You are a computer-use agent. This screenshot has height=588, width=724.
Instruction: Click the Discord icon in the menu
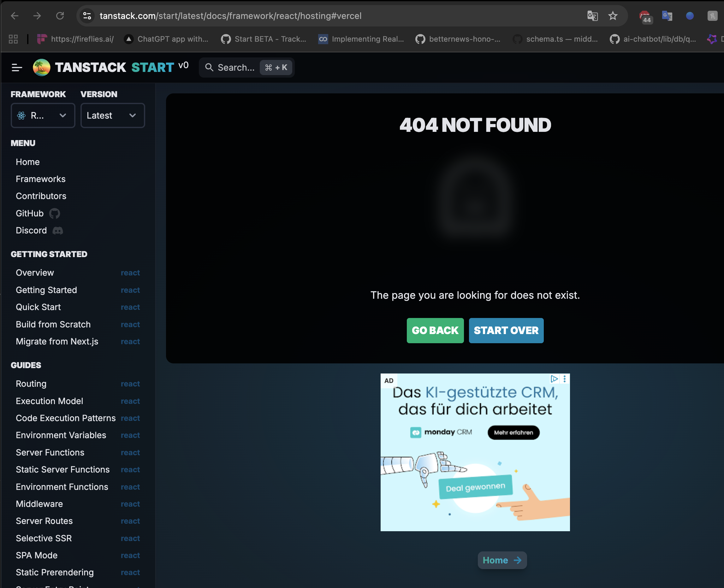(x=57, y=231)
